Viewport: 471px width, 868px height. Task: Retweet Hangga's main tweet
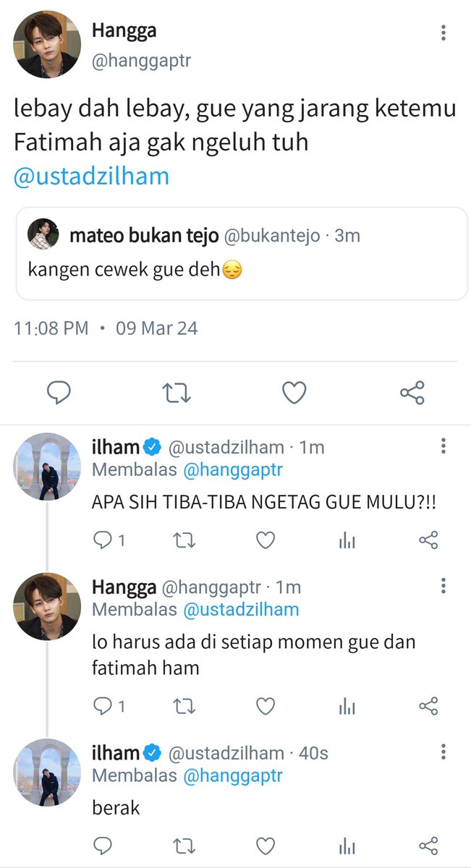click(176, 393)
